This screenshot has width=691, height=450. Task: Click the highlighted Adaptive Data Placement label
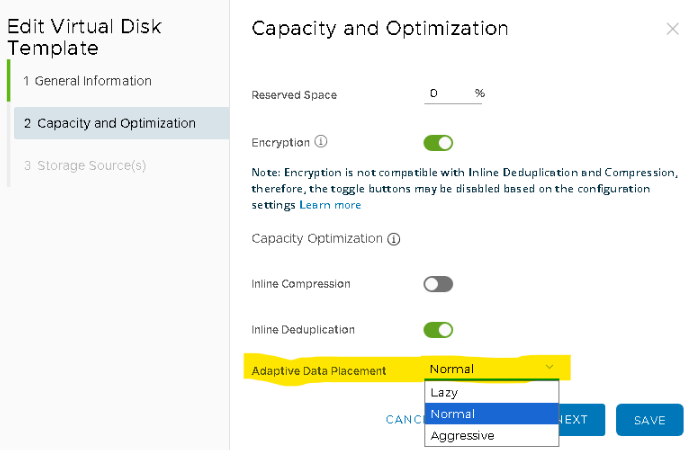pos(318,371)
